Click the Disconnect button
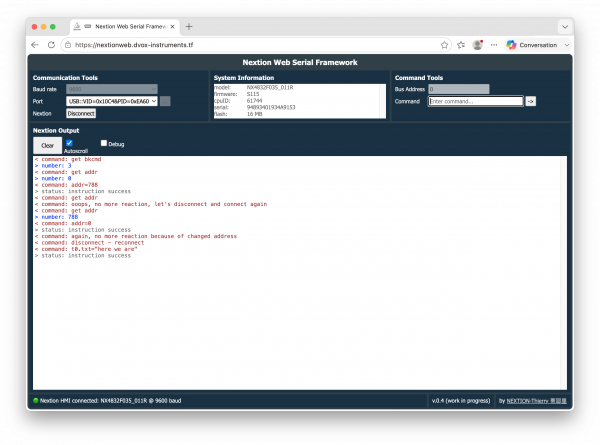Image resolution: width=600 pixels, height=445 pixels. pos(81,114)
